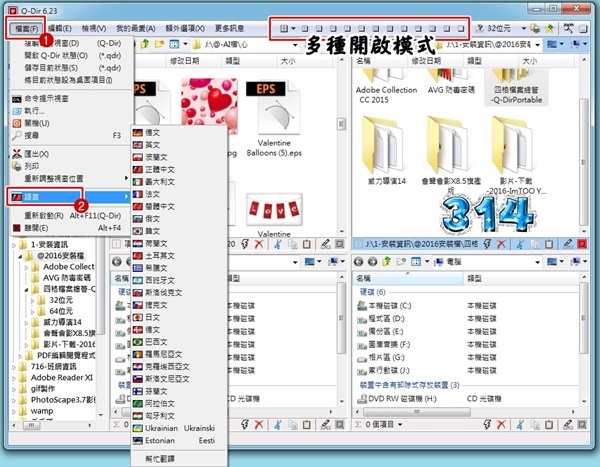Select the 威力導演14 tree folder
Image resolution: width=600 pixels, height=467 pixels.
tap(62, 322)
